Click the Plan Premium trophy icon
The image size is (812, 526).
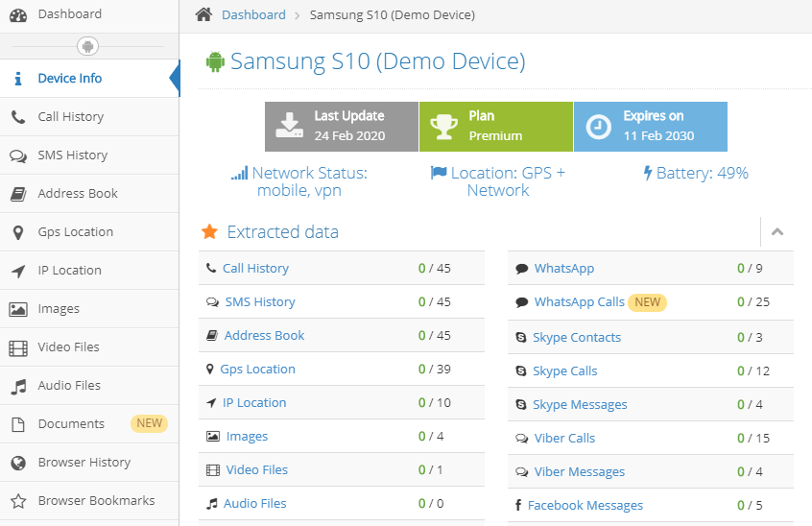tap(443, 127)
